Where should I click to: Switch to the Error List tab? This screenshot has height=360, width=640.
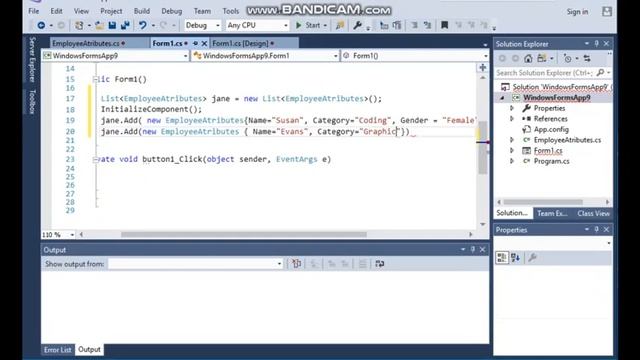pyautogui.click(x=58, y=350)
